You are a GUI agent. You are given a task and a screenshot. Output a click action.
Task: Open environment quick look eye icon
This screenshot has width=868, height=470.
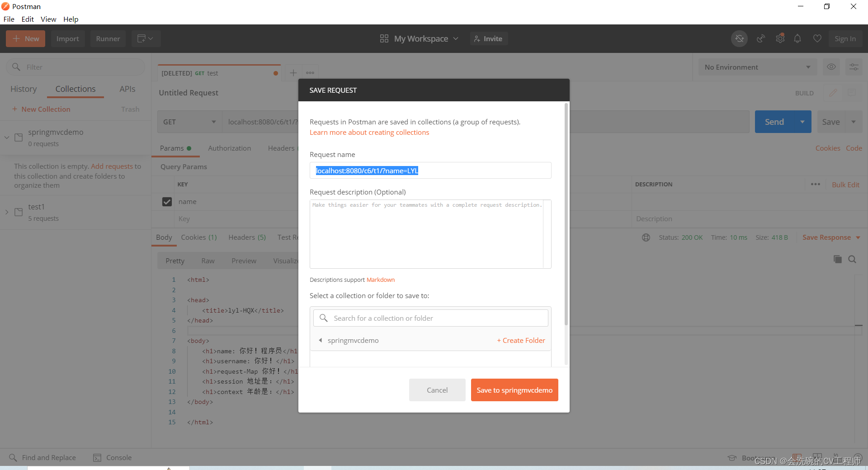pyautogui.click(x=831, y=67)
